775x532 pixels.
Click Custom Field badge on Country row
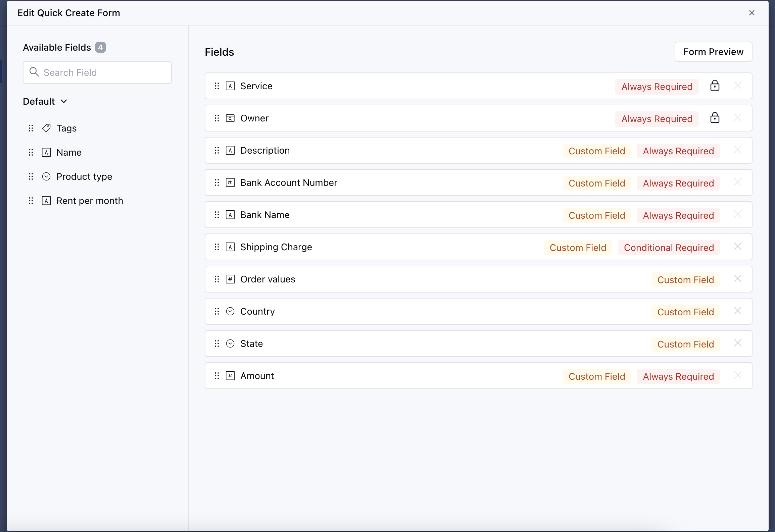click(685, 312)
